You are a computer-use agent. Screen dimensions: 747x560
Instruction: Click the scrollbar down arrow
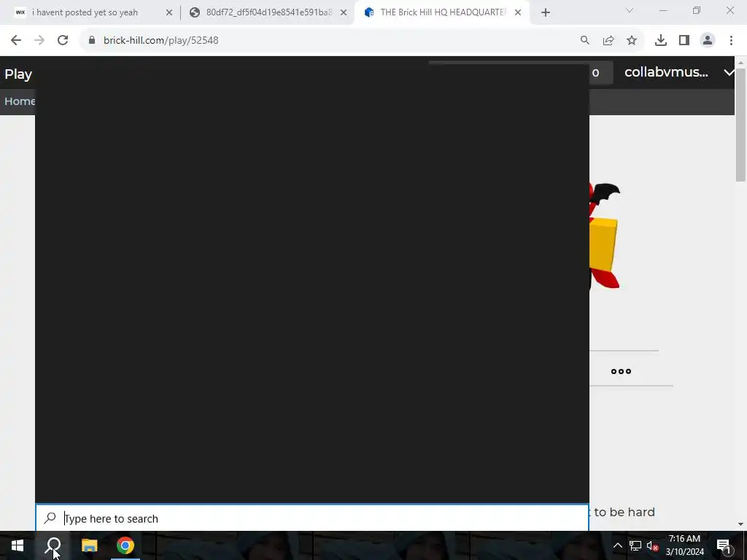tap(740, 524)
